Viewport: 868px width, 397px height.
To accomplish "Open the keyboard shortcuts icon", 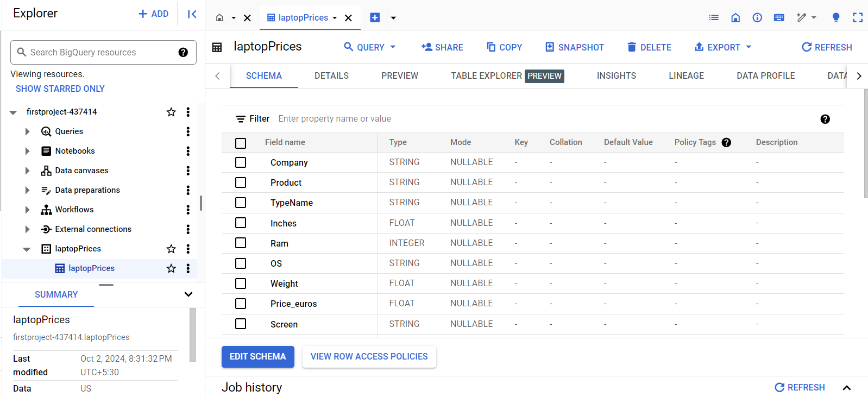I will [779, 17].
